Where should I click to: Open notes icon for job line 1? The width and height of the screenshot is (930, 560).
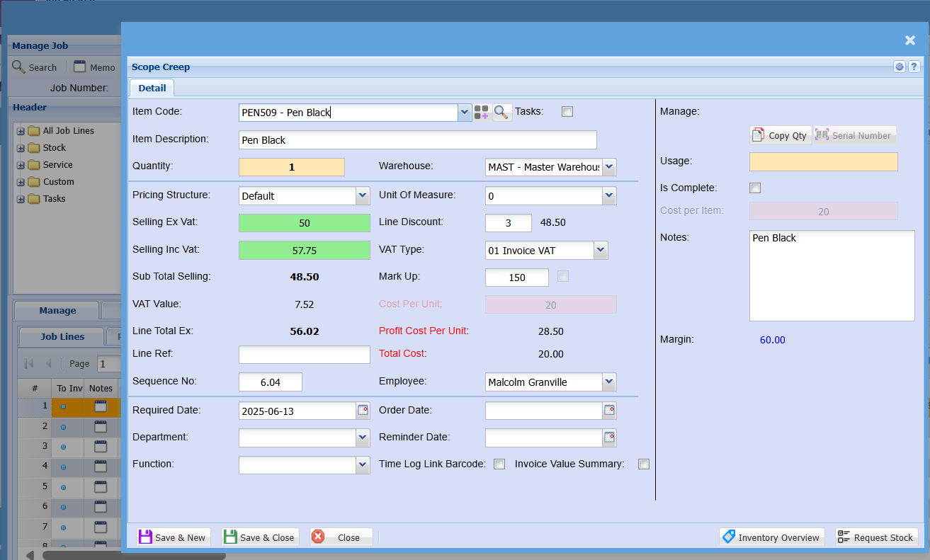(101, 406)
